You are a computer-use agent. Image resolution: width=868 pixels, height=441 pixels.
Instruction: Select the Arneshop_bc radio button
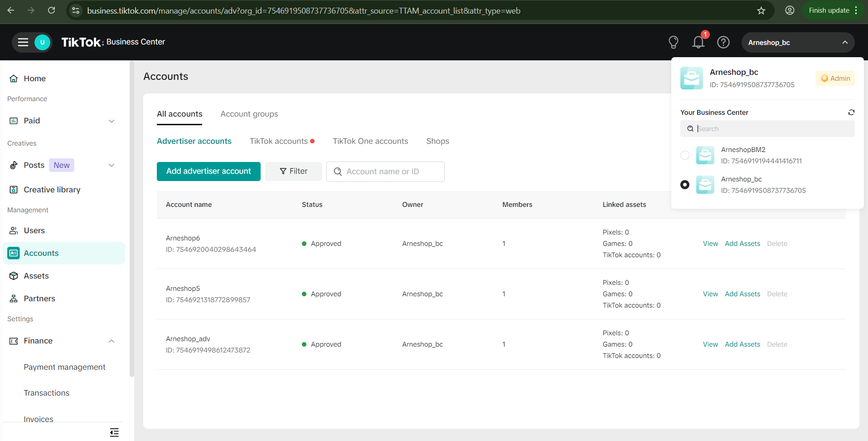684,185
